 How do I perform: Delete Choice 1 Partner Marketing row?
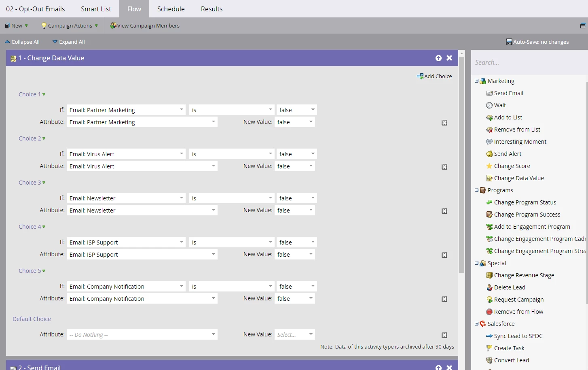pos(444,123)
